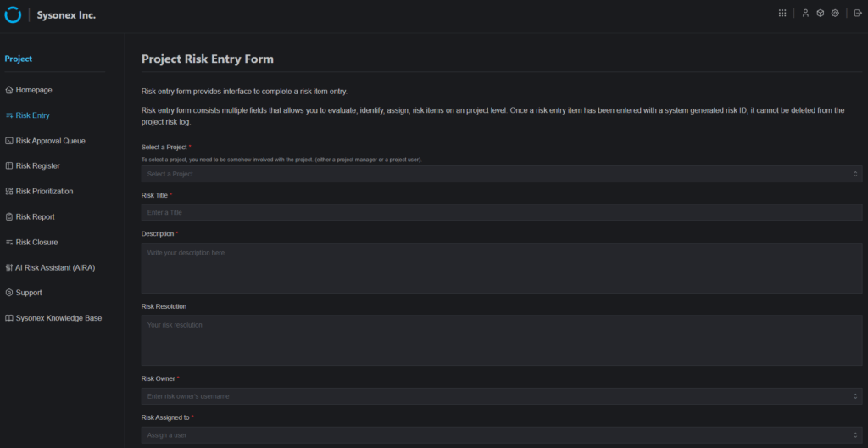Navigate to Risk Prioritization
Viewport: 868px width, 448px height.
coord(44,192)
